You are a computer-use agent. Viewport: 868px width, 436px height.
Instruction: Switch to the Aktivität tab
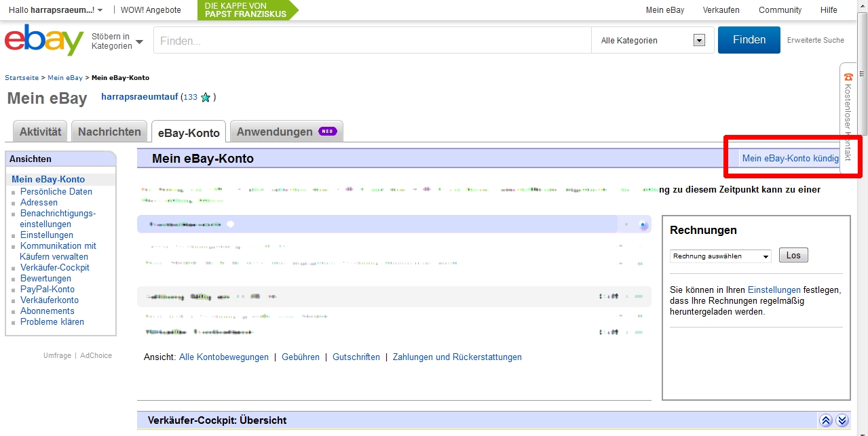40,132
